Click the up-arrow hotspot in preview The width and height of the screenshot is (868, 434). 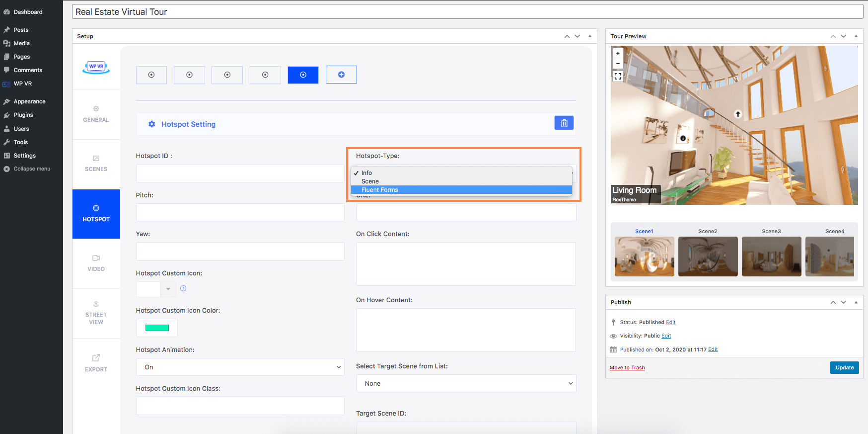[x=738, y=114]
